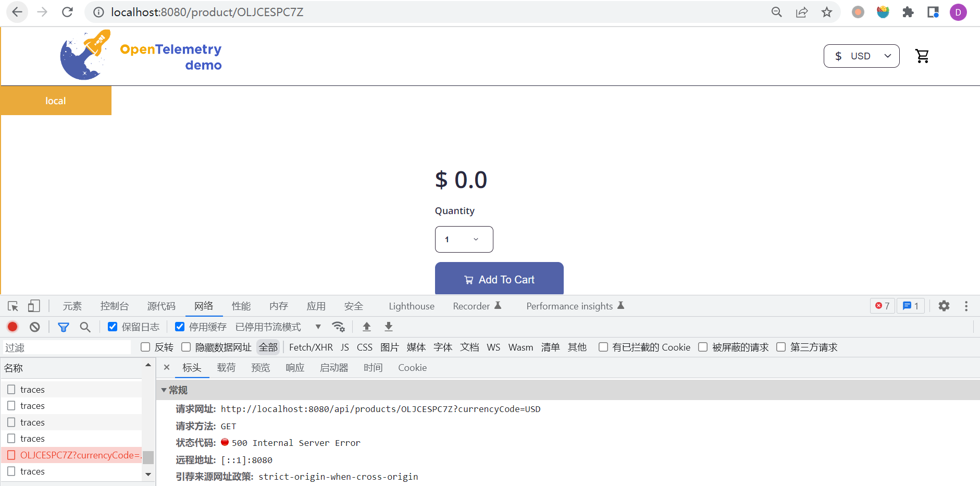
Task: Filter requests by JS type
Action: 345,347
